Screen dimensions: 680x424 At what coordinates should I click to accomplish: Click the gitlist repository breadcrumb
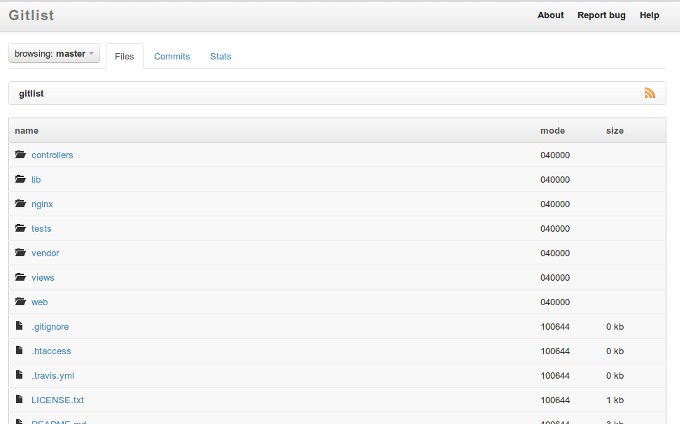point(31,93)
